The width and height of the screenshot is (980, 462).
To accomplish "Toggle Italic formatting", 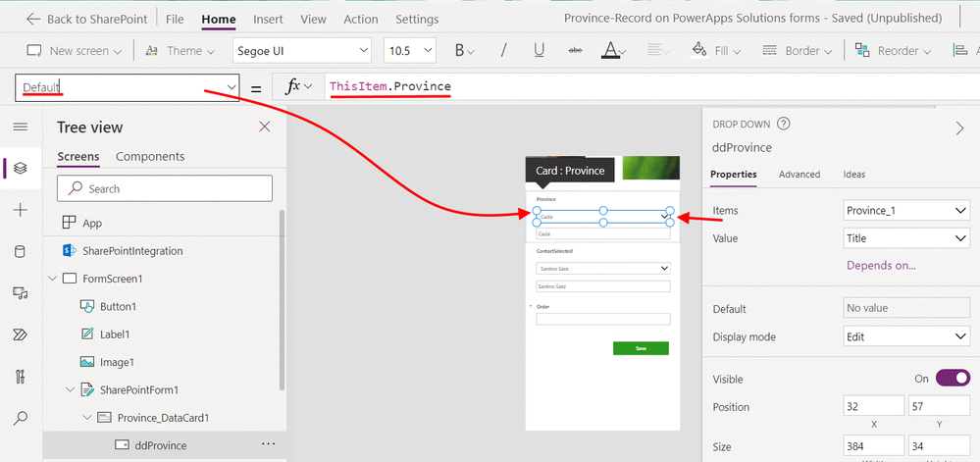I will tap(504, 51).
